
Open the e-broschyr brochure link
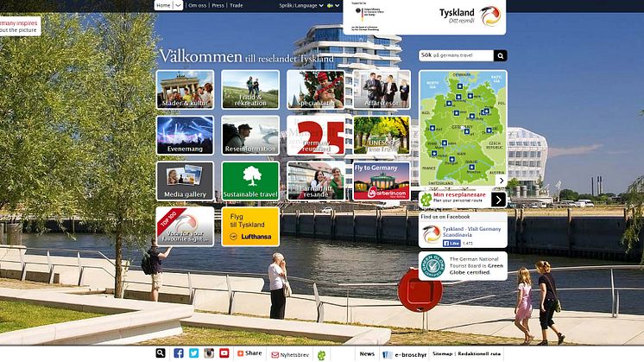[405, 354]
